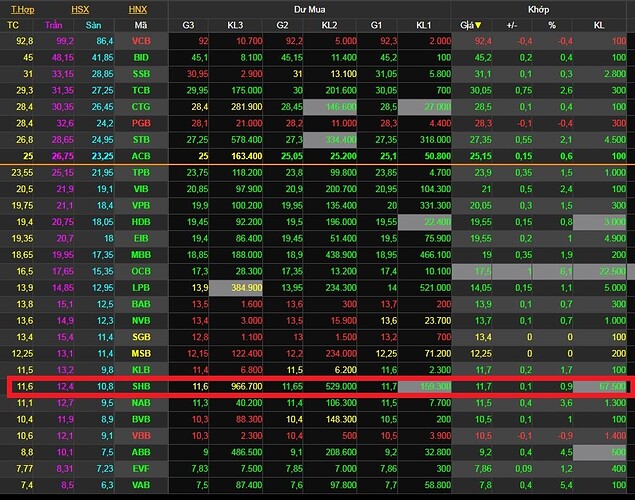Select the PGB stock symbol
This screenshot has height=500, width=635.
coord(141,123)
